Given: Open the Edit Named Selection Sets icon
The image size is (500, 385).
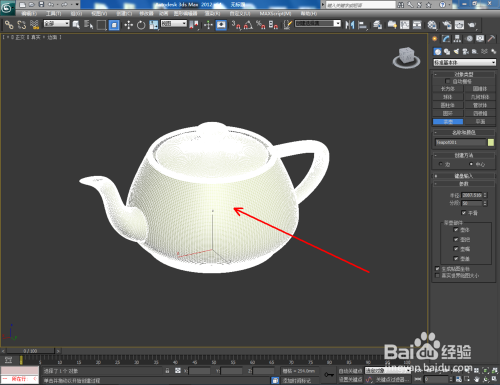Looking at the screenshot, I should pyautogui.click(x=288, y=25).
